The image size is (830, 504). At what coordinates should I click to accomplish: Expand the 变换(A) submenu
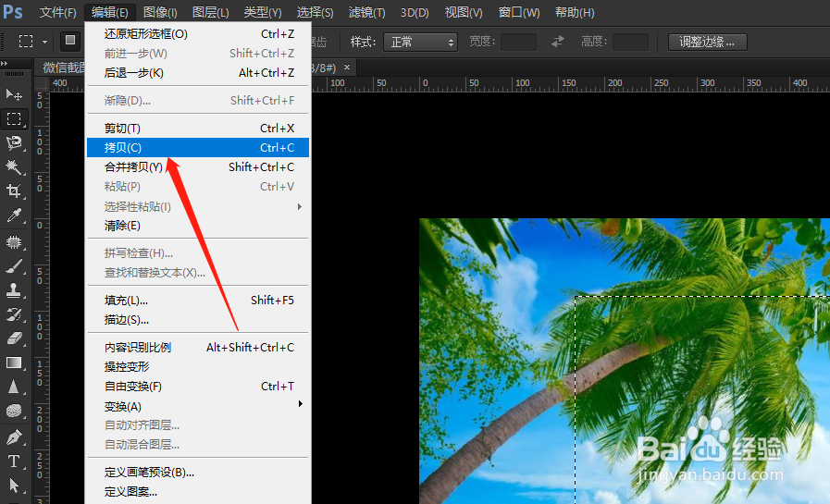coord(198,406)
